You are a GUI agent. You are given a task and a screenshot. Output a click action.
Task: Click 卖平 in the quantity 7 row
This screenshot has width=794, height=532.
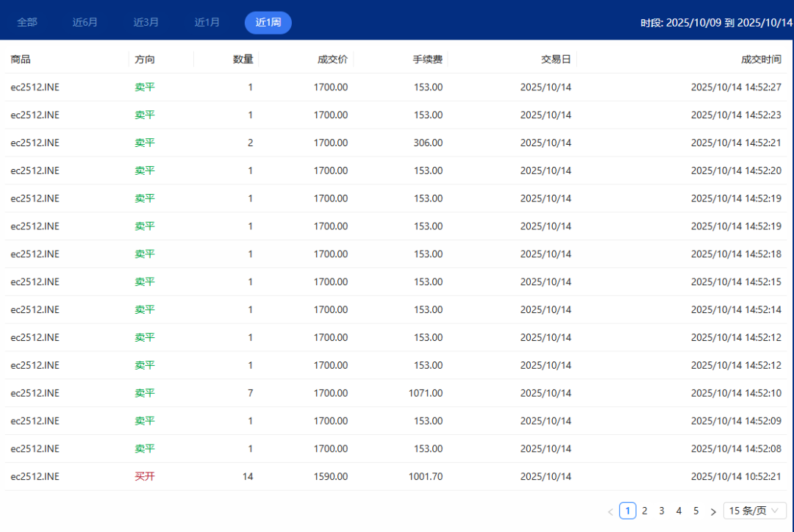click(145, 393)
